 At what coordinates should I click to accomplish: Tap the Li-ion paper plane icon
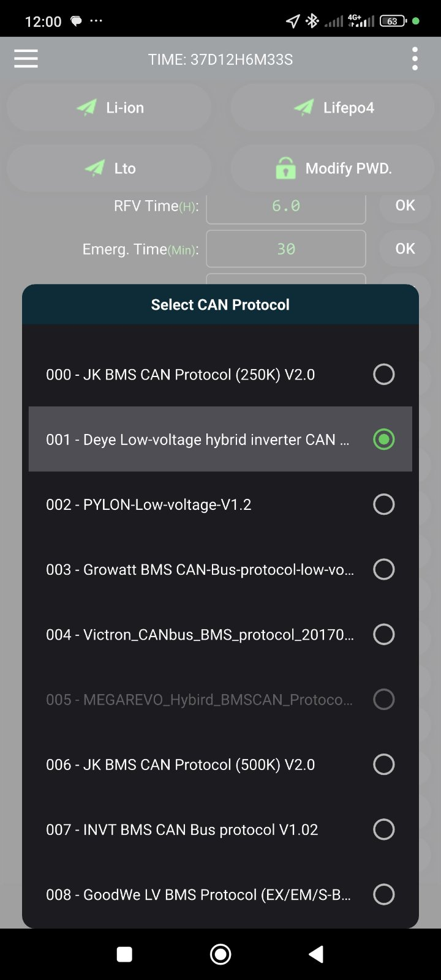(87, 108)
